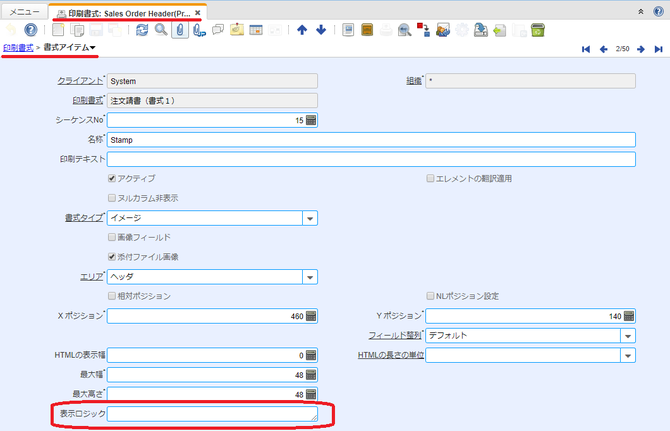Collapse the header with the double chevron
This screenshot has width=670, height=431.
(x=641, y=12)
